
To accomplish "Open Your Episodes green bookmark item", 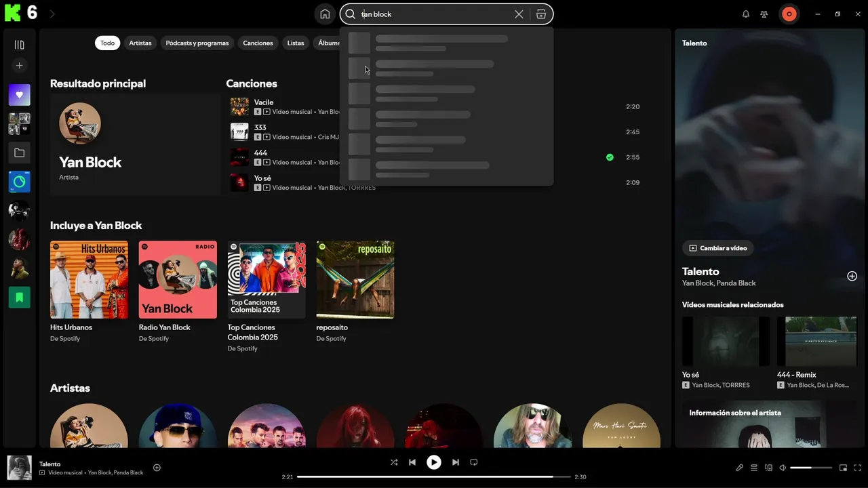I will tap(19, 297).
